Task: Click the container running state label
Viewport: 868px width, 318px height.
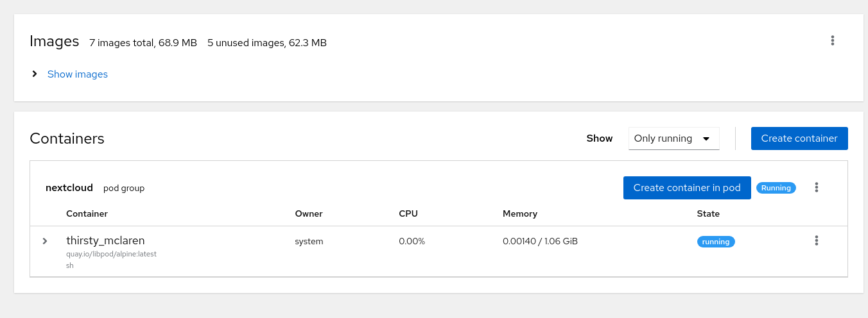Action: click(x=716, y=242)
